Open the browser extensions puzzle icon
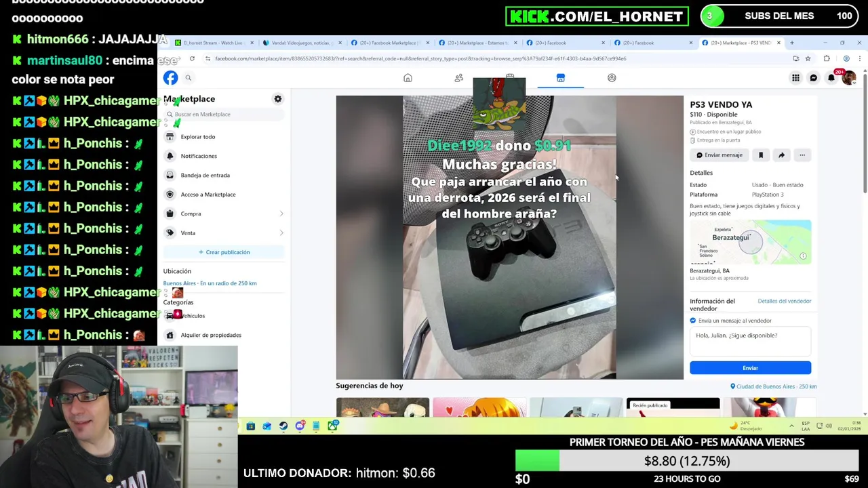The image size is (868, 488). coord(827,59)
